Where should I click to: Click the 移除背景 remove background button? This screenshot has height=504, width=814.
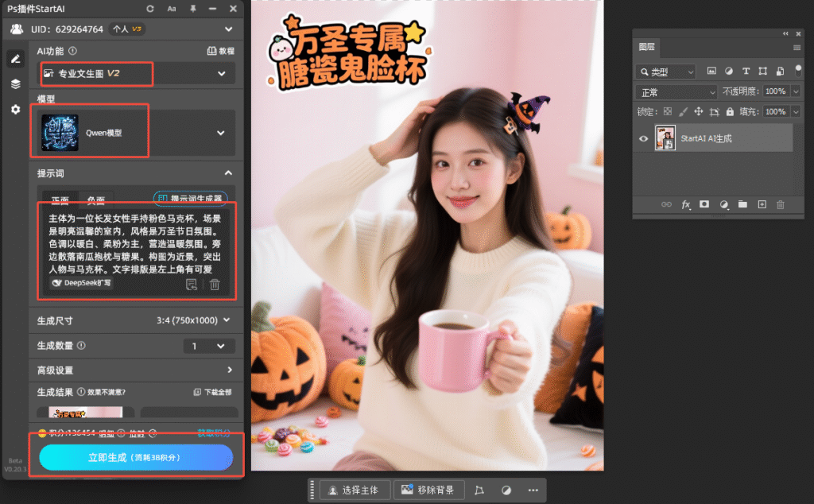point(428,490)
